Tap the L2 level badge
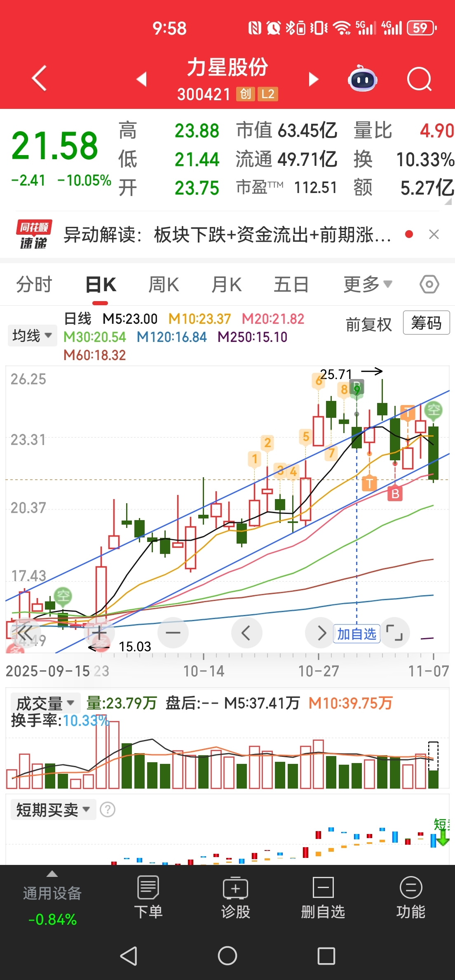Image resolution: width=455 pixels, height=980 pixels. [x=267, y=94]
